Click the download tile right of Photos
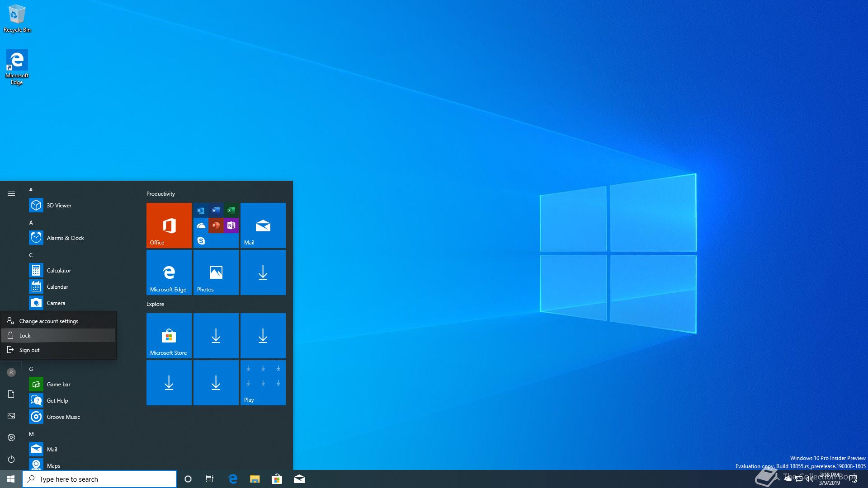Image resolution: width=868 pixels, height=488 pixels. pyautogui.click(x=263, y=272)
